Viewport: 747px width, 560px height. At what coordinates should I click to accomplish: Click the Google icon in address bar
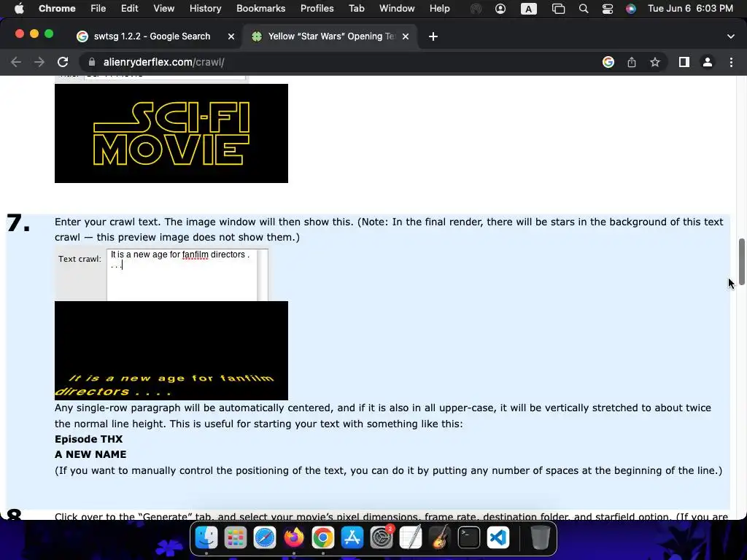tap(608, 62)
